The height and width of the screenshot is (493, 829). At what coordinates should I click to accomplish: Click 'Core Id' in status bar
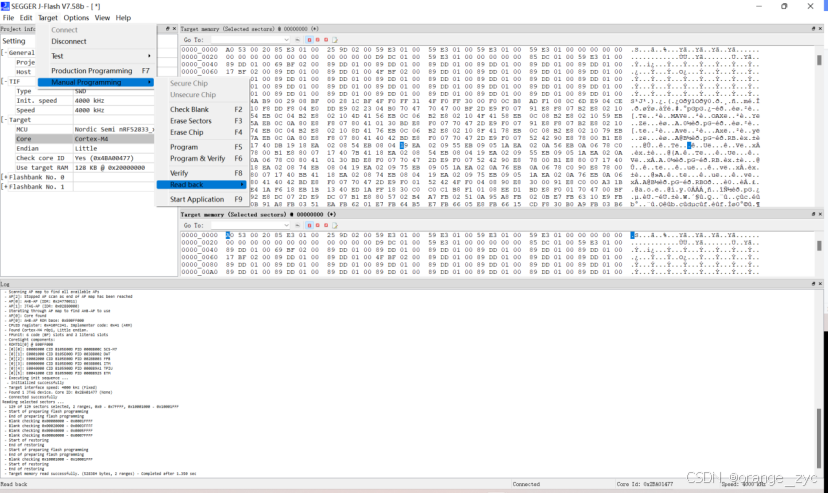click(x=644, y=484)
